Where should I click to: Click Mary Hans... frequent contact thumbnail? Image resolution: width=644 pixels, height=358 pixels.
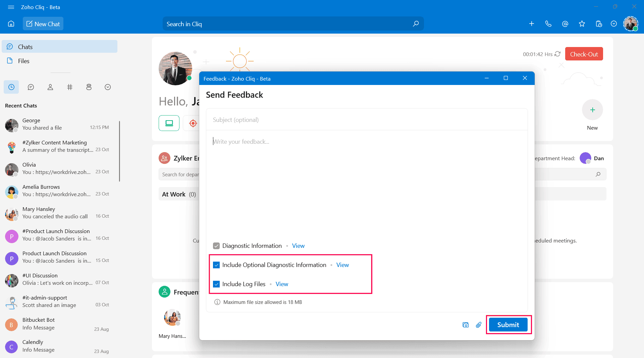(x=172, y=317)
